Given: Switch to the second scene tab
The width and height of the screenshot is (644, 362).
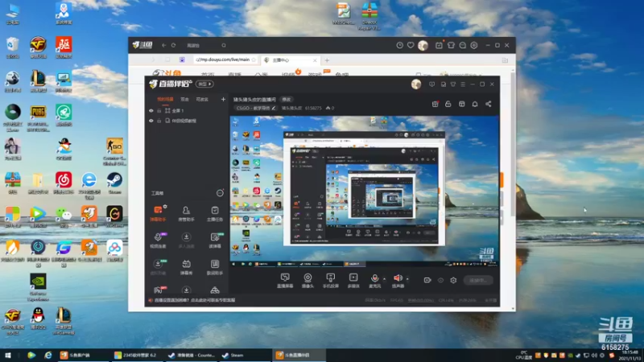Looking at the screenshot, I should click(x=185, y=99).
